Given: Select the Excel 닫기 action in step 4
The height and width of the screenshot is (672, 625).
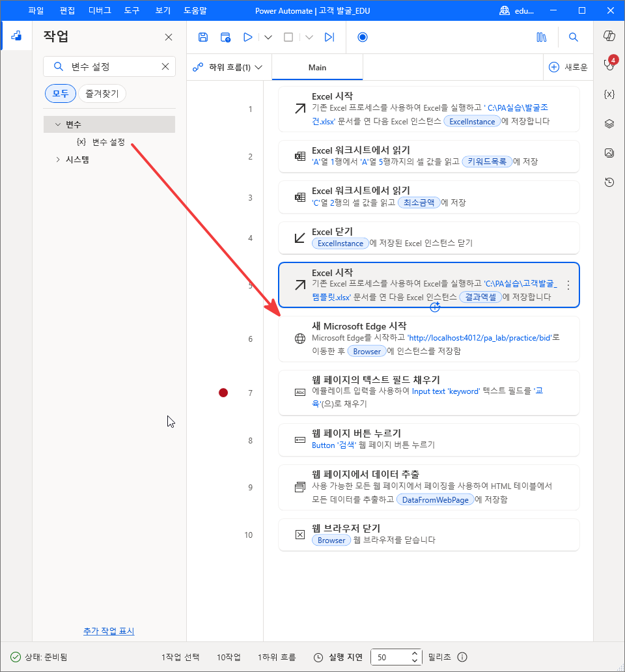Looking at the screenshot, I should coord(429,238).
